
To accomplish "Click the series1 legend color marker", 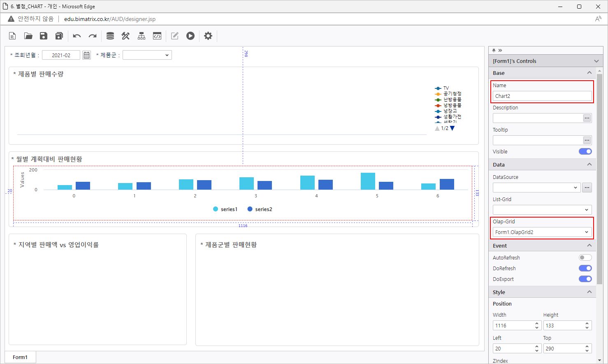I will 216,209.
